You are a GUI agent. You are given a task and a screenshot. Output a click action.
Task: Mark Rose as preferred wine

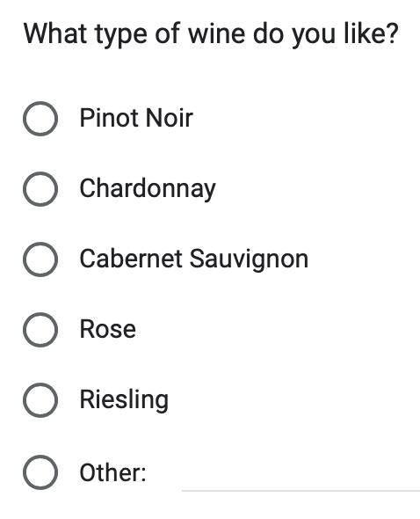coord(40,330)
